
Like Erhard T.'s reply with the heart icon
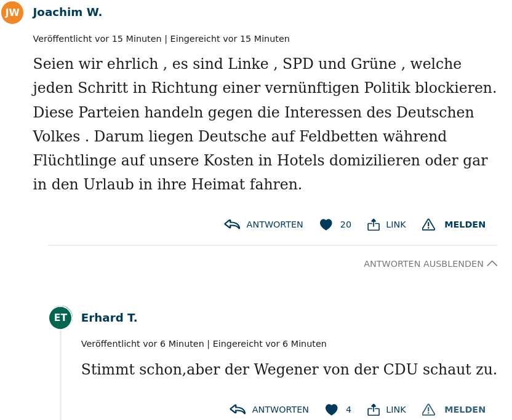[x=332, y=410]
